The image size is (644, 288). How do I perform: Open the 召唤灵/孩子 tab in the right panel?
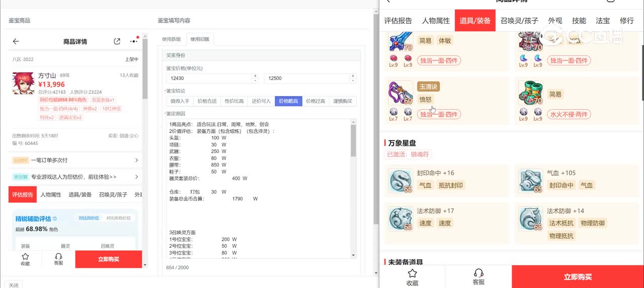(x=519, y=21)
